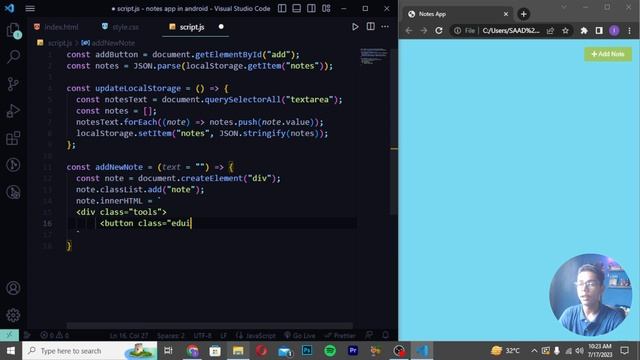Open Customize Layout options
The image size is (640, 360).
(x=326, y=8)
